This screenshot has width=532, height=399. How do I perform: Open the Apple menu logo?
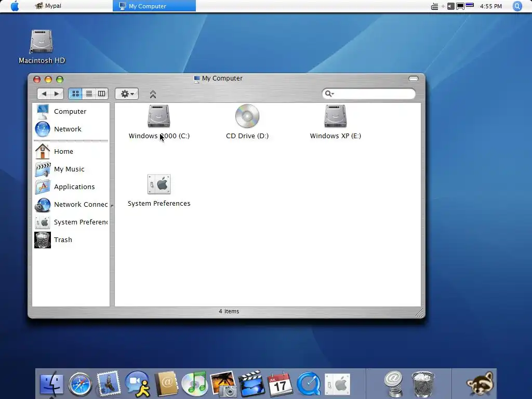(15, 6)
